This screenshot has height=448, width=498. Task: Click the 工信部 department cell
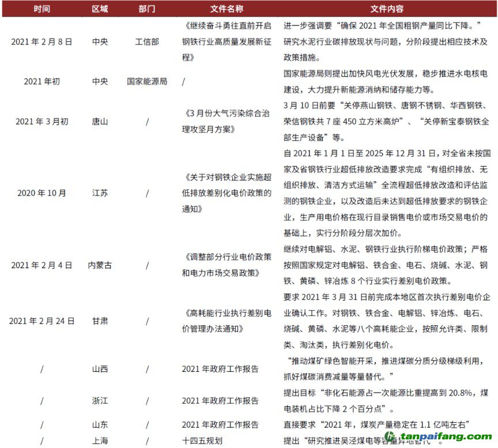[x=147, y=42]
